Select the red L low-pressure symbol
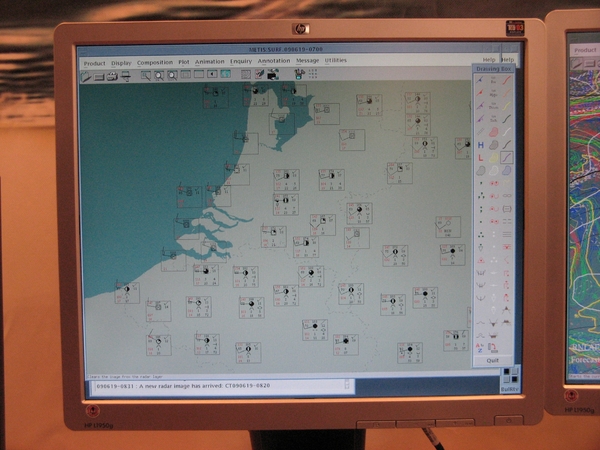This screenshot has width=600, height=450. [481, 157]
